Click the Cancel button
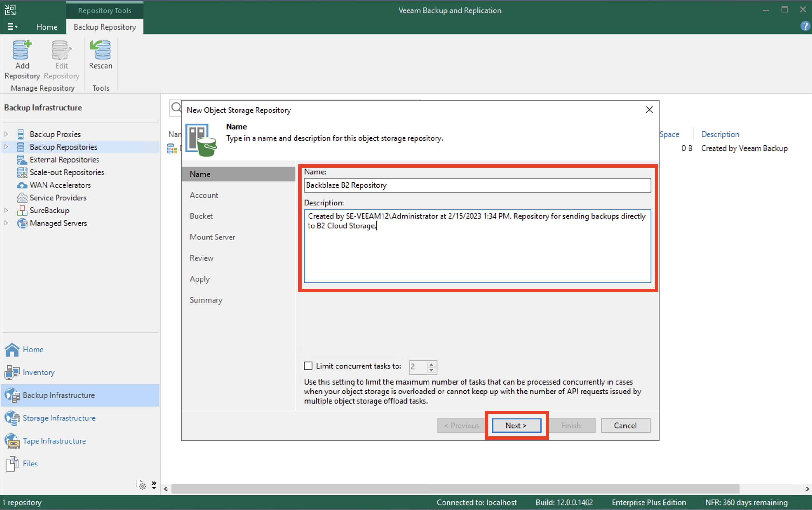This screenshot has height=510, width=812. coord(625,426)
